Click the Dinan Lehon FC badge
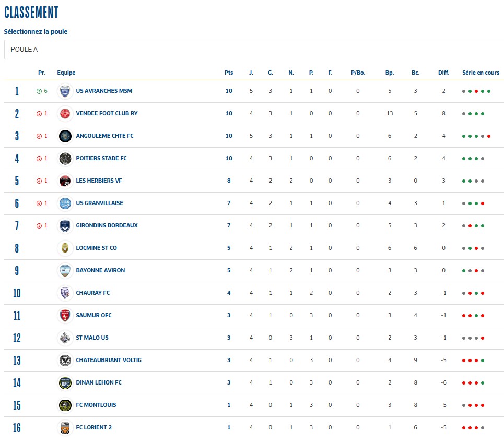Image resolution: width=504 pixels, height=444 pixels. click(x=65, y=382)
